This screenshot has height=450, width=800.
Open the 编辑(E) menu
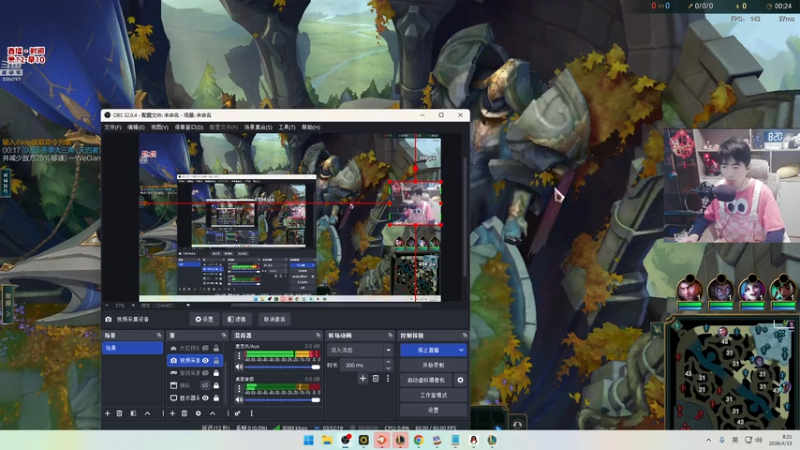point(136,127)
